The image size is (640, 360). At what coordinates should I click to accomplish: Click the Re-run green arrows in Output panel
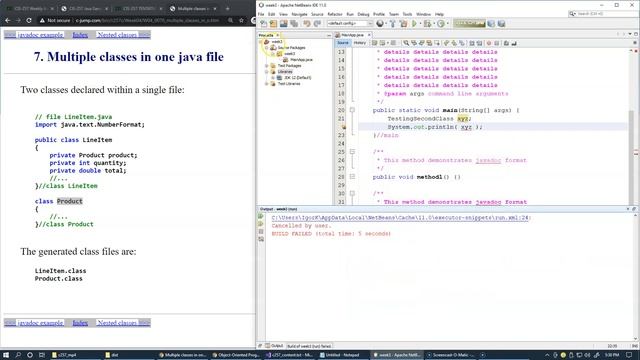point(261,216)
